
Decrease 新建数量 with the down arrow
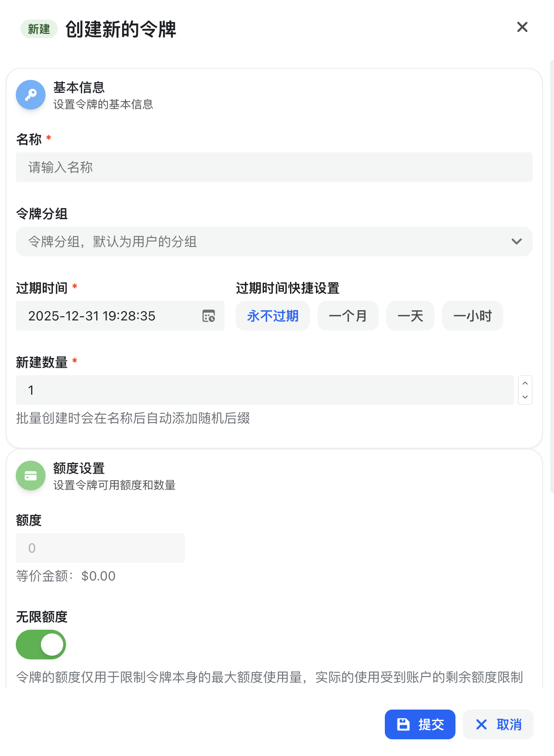(525, 397)
